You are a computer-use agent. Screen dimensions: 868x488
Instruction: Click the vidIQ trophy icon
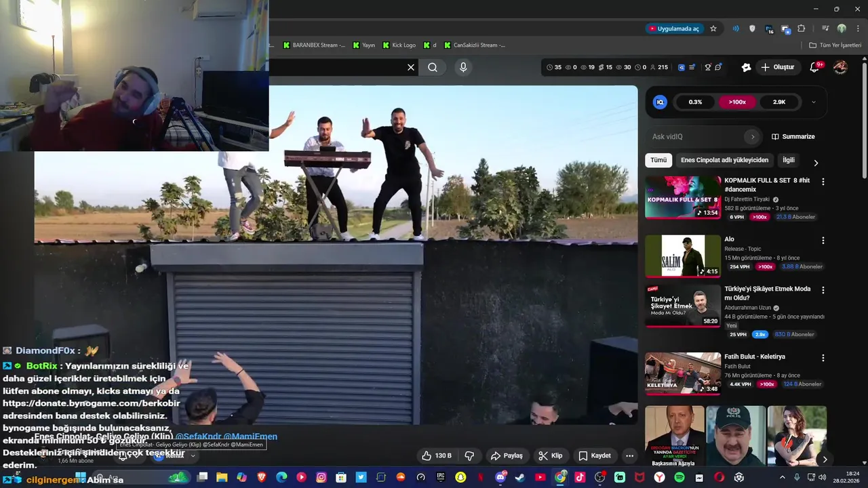pyautogui.click(x=708, y=67)
